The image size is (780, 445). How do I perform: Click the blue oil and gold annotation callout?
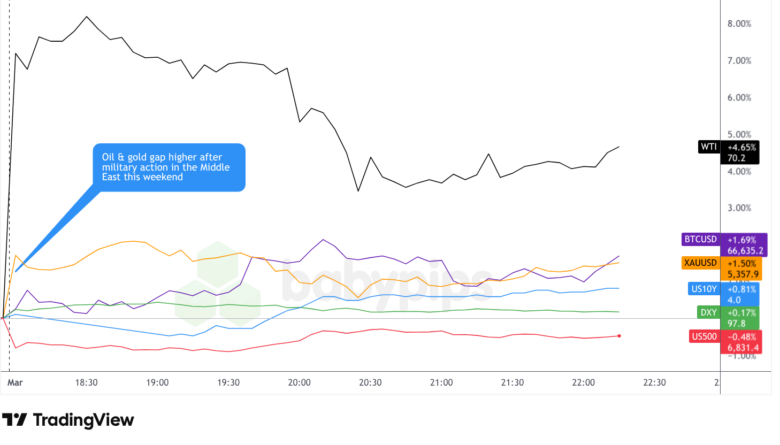click(x=167, y=166)
